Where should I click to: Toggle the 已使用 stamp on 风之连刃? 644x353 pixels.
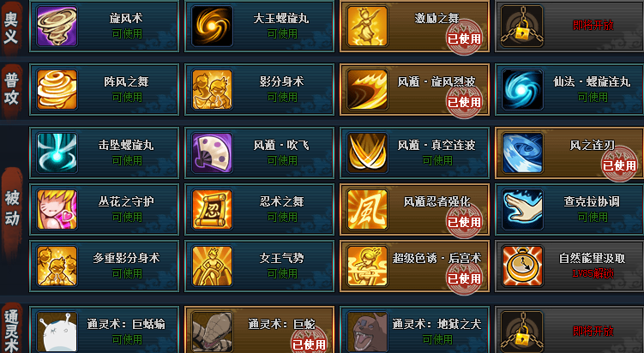[619, 165]
